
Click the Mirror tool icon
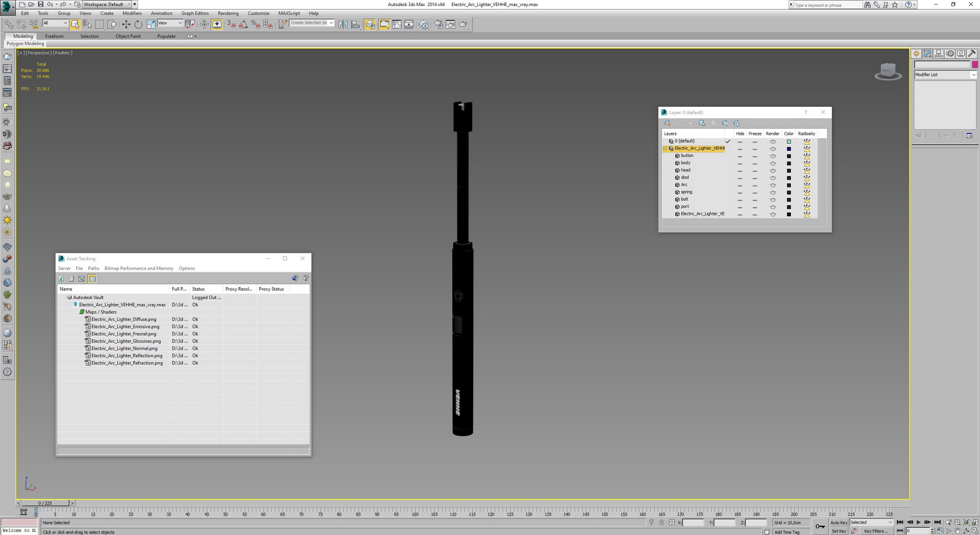(x=343, y=24)
